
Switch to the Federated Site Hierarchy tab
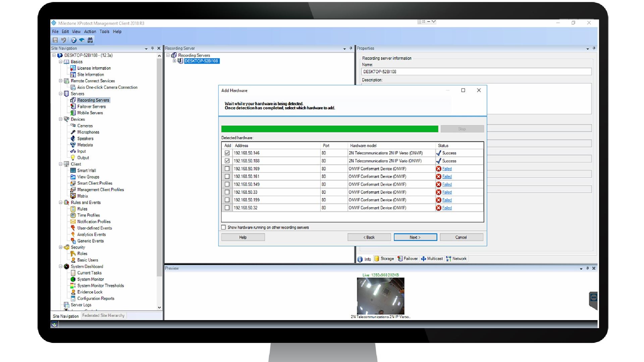[103, 315]
